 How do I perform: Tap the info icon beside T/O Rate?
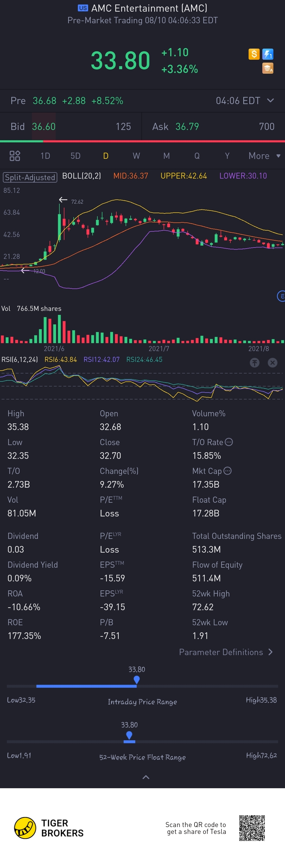[x=229, y=442]
